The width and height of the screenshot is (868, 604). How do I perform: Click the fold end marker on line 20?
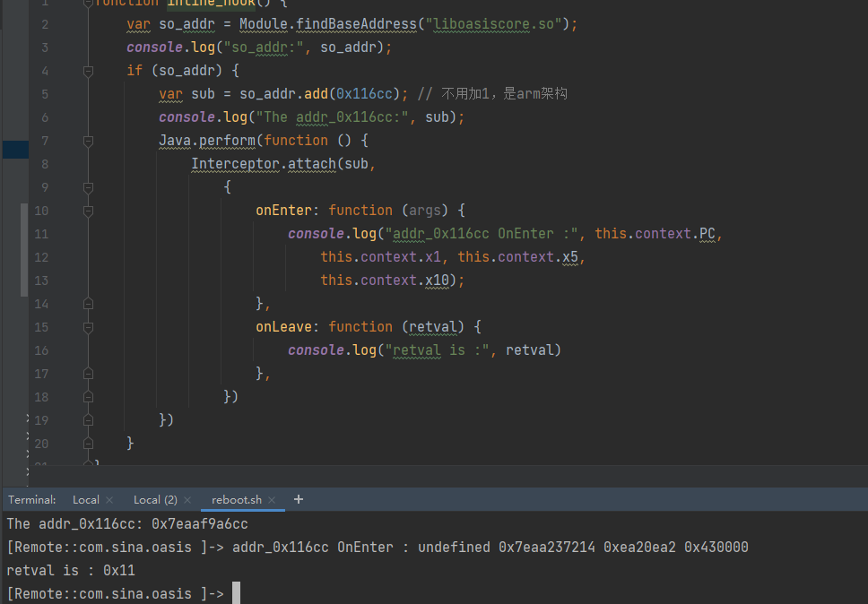click(x=88, y=443)
